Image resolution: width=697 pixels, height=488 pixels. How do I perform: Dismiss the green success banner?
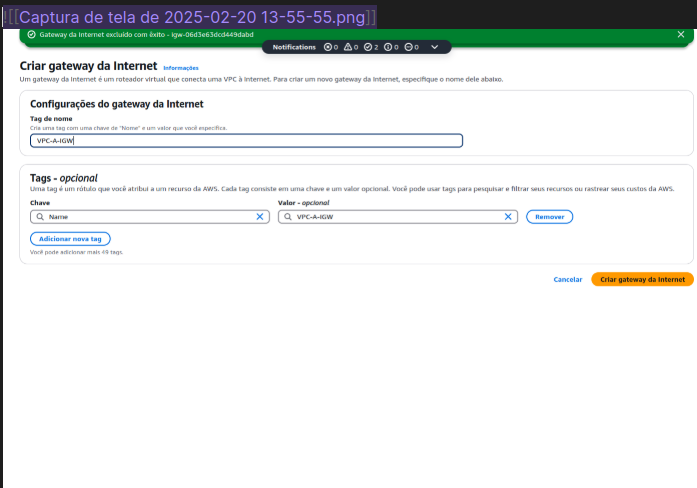click(679, 34)
